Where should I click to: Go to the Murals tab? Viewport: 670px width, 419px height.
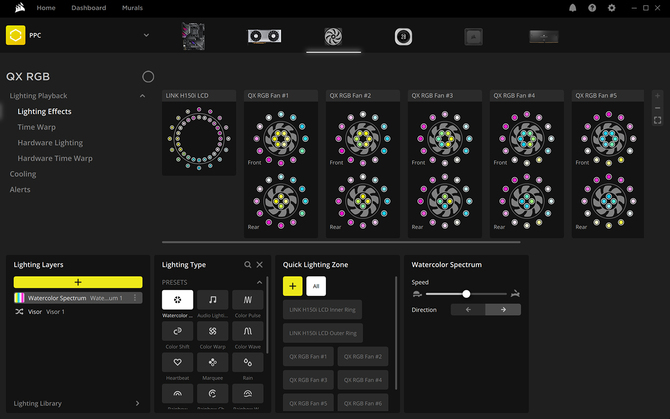[x=132, y=8]
